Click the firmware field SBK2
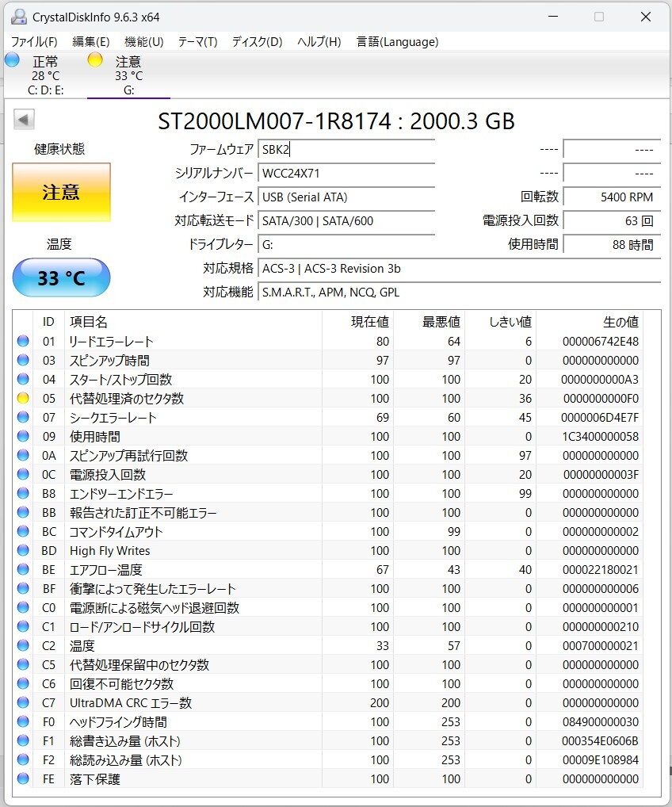This screenshot has width=672, height=807. point(346,150)
